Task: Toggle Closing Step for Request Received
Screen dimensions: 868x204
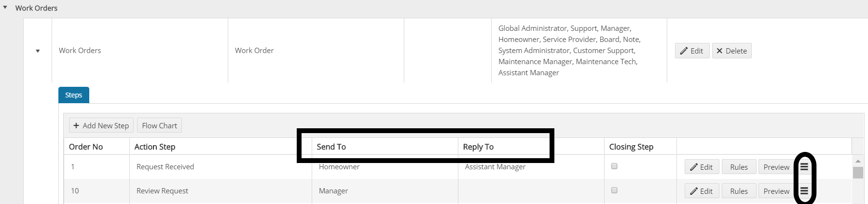Action: point(614,166)
